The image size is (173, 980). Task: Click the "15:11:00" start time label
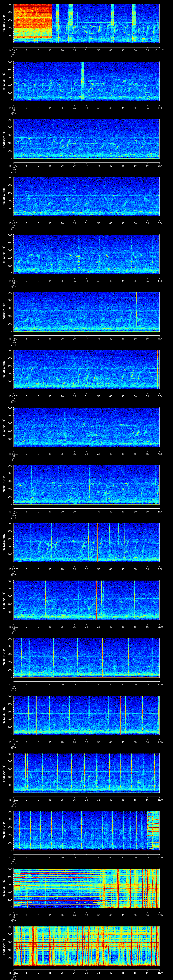coord(14,742)
